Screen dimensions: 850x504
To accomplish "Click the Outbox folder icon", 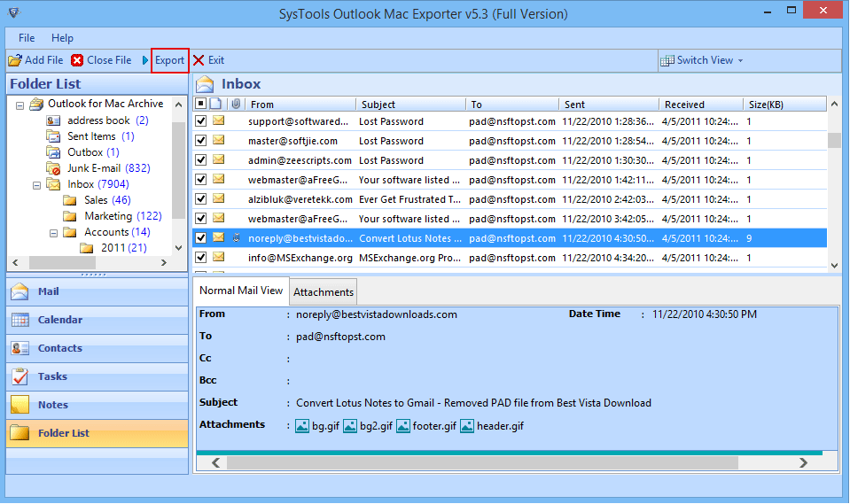I will (x=53, y=152).
